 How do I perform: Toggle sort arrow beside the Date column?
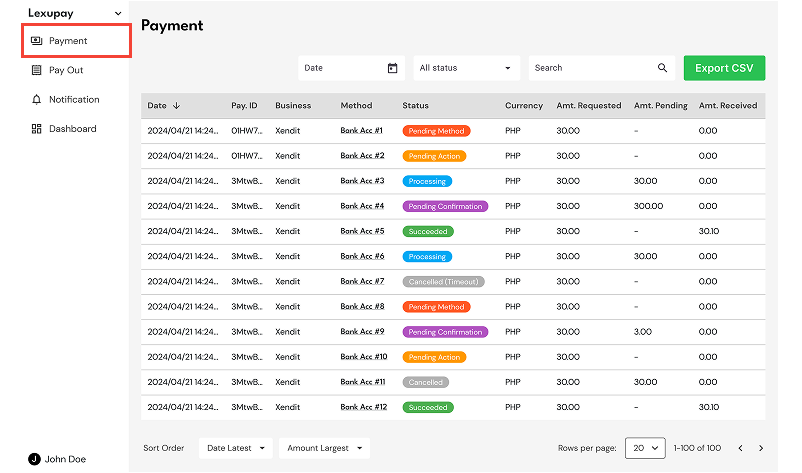click(176, 105)
